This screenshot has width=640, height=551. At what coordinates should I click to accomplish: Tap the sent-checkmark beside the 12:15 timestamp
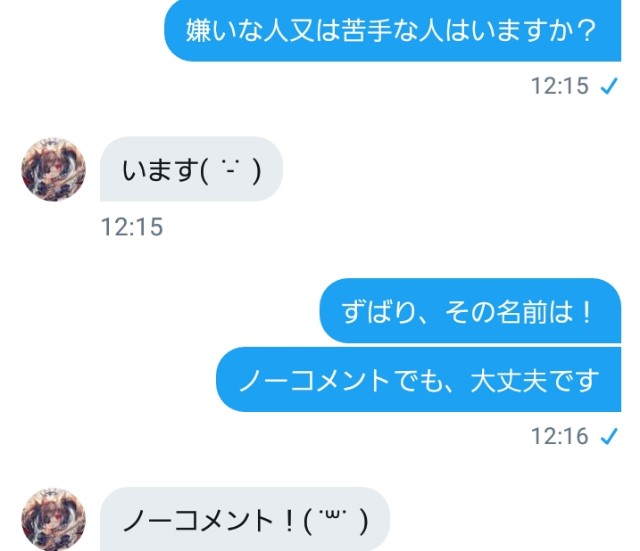(610, 86)
